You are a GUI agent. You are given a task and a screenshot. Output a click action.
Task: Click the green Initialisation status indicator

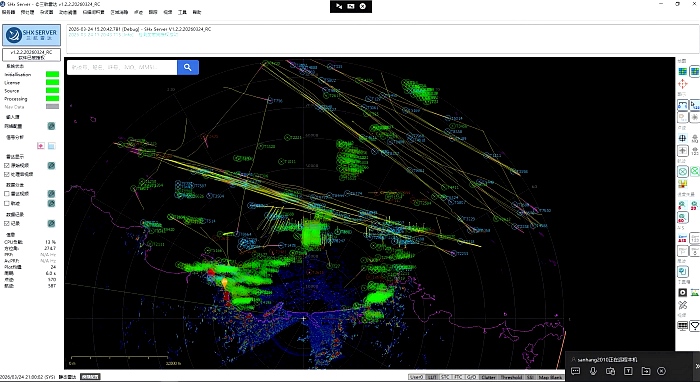pyautogui.click(x=52, y=75)
